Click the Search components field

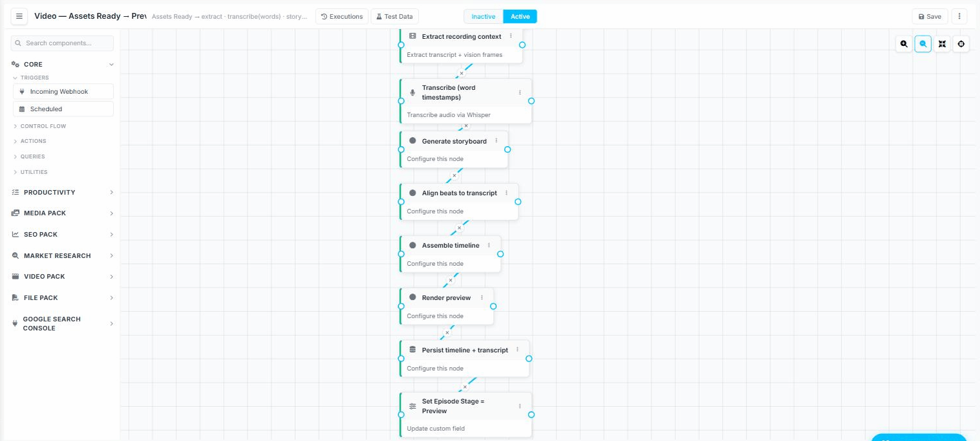pyautogui.click(x=62, y=43)
